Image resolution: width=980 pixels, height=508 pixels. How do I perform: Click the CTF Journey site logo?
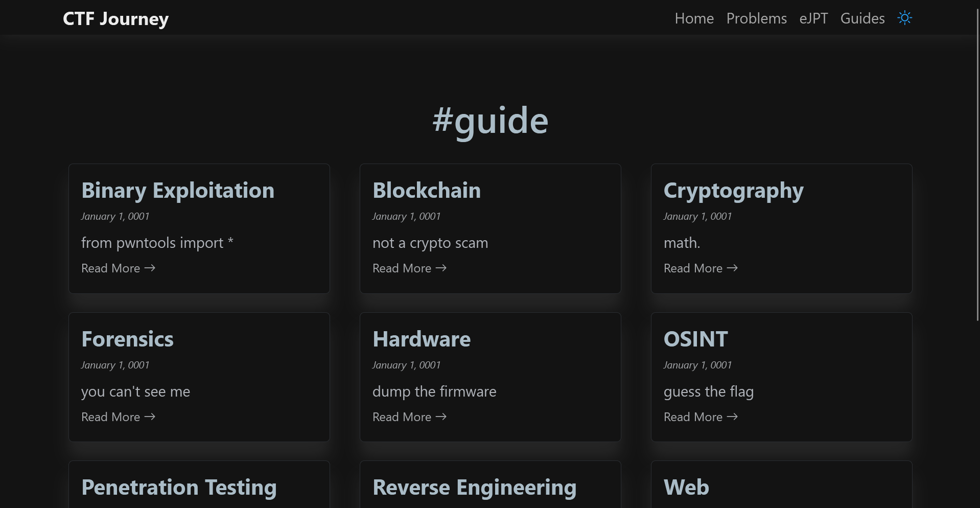(x=115, y=18)
